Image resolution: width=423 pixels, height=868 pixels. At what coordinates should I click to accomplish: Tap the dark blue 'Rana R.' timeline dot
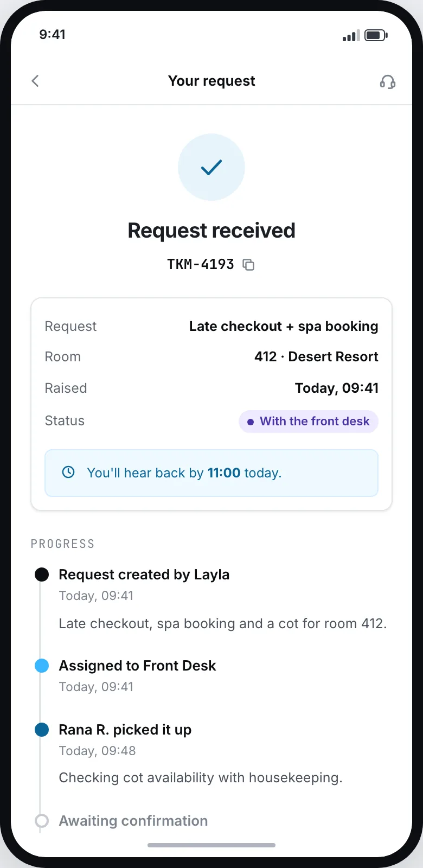[x=42, y=730]
